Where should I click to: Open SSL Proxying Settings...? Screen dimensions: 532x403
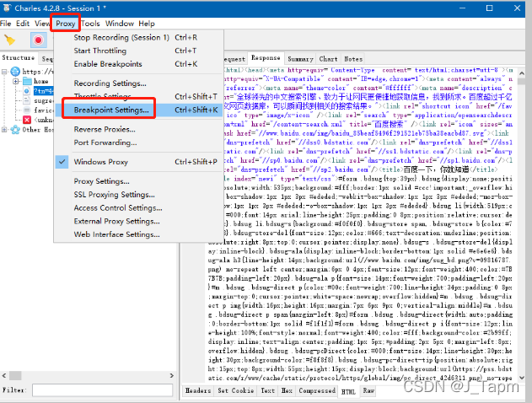coord(138,195)
